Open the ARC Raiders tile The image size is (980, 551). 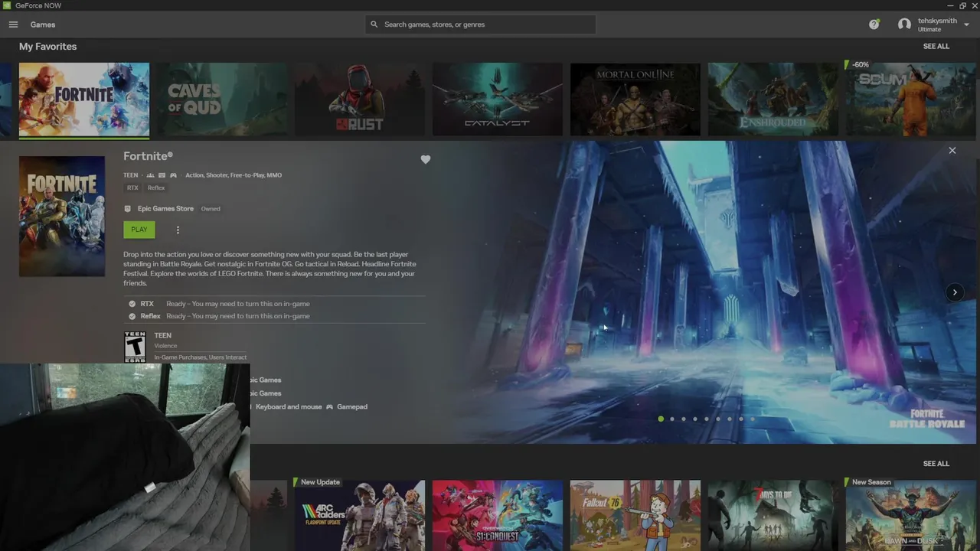coord(360,515)
